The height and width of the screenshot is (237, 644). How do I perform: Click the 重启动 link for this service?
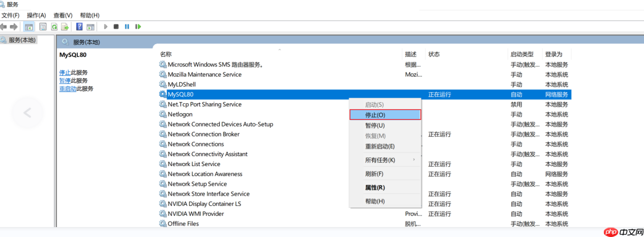68,89
